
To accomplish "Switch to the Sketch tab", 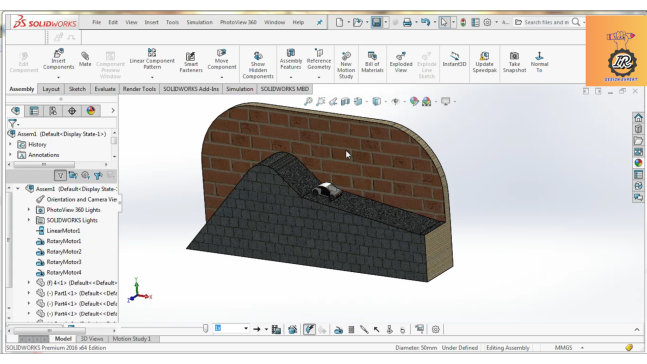I will point(77,89).
